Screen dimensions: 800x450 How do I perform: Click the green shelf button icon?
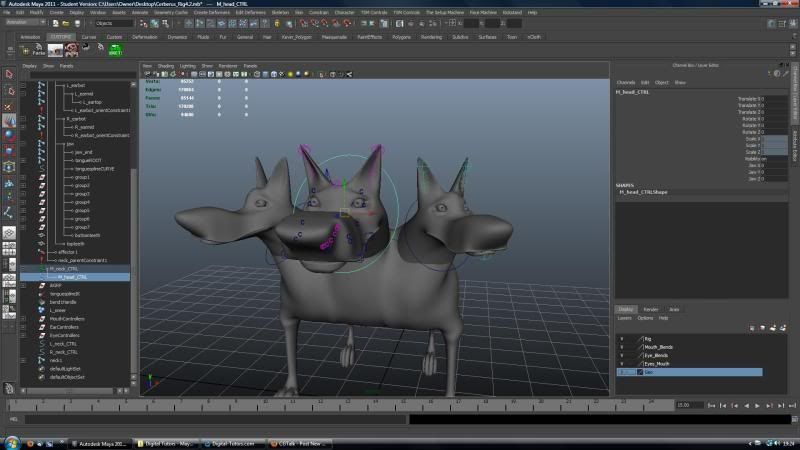(115, 51)
